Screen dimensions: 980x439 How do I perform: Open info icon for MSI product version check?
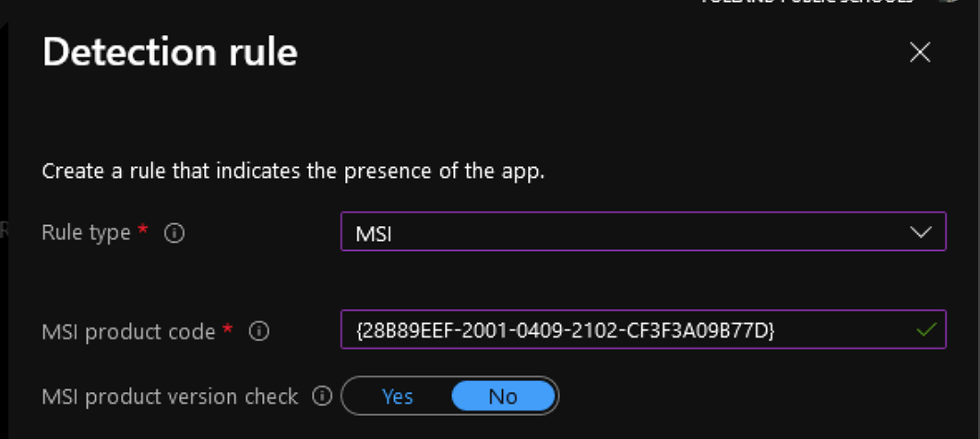(321, 396)
